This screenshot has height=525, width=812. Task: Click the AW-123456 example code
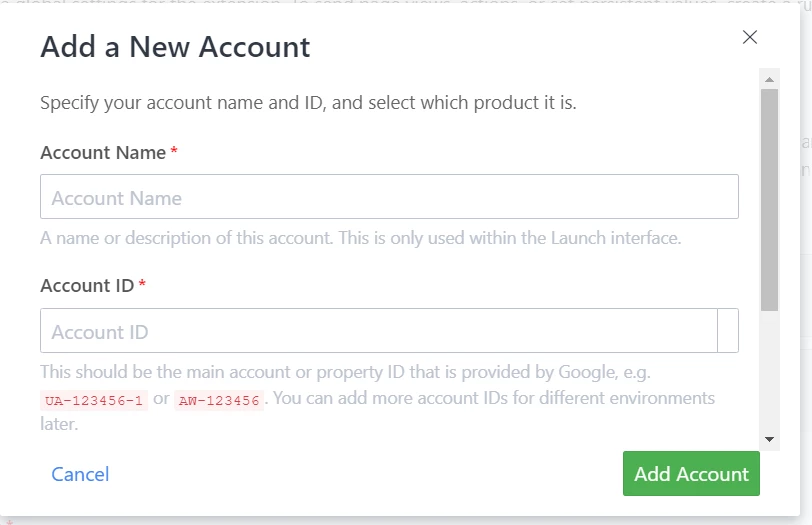coord(219,401)
